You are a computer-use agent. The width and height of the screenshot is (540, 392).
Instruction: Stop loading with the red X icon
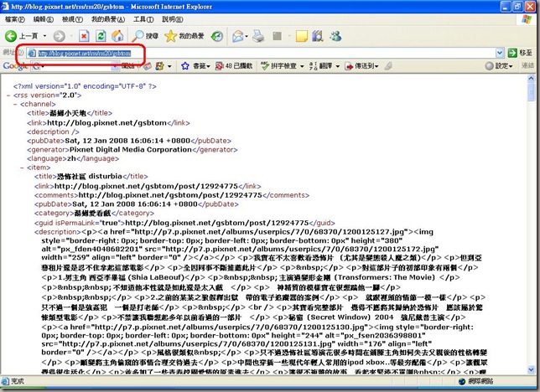(x=84, y=36)
